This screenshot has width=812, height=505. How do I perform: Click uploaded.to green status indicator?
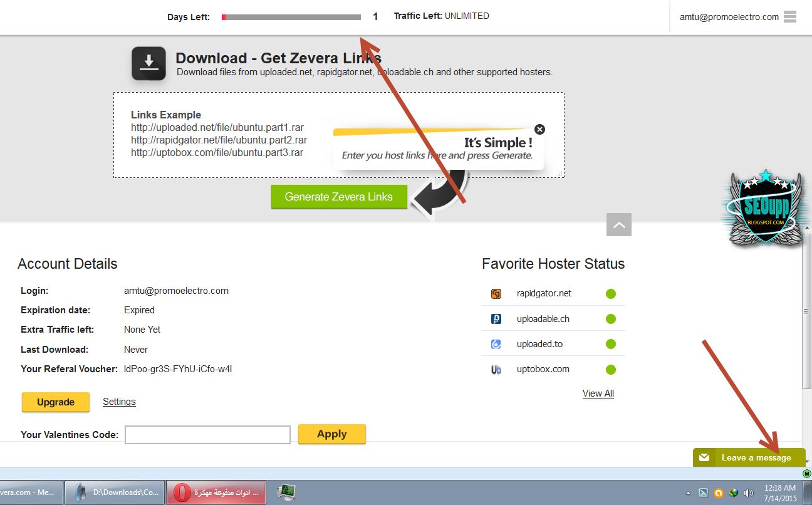pyautogui.click(x=611, y=344)
